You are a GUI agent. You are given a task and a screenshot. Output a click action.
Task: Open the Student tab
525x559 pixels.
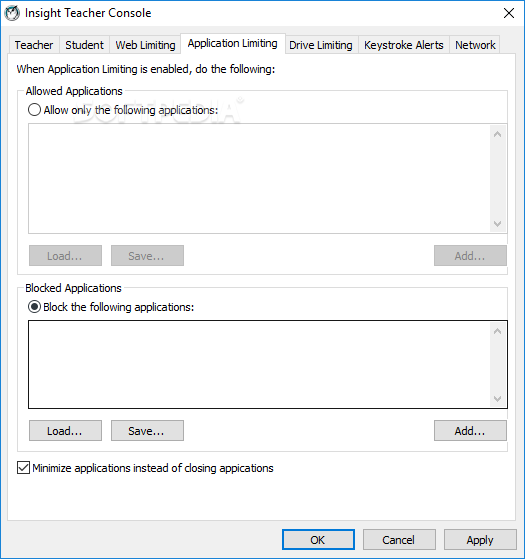(84, 45)
